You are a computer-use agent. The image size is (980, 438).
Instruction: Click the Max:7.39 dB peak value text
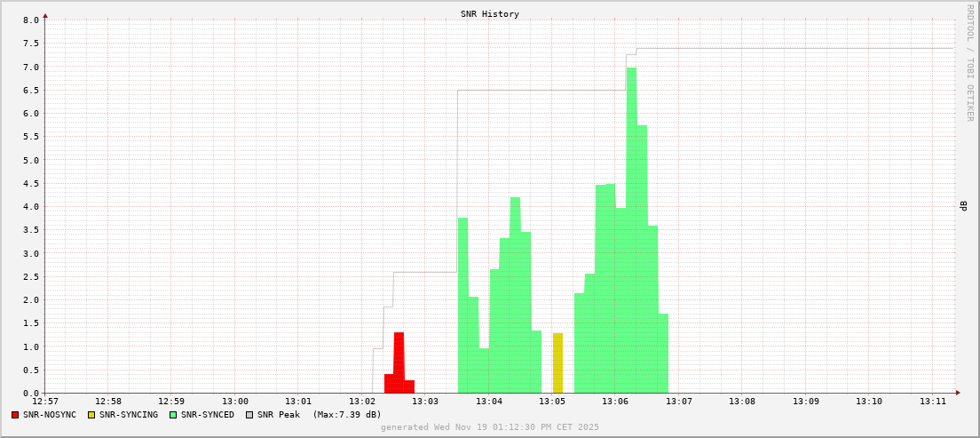[x=347, y=415]
